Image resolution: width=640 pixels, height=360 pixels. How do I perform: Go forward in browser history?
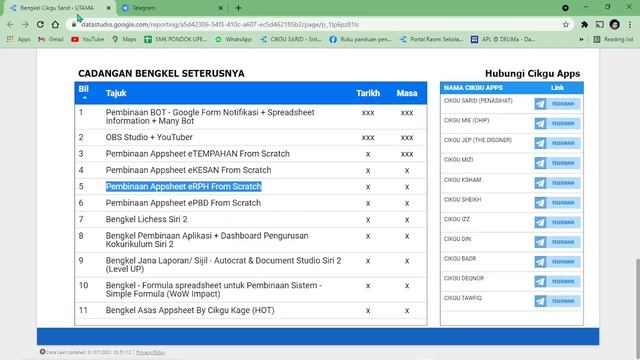25,24
